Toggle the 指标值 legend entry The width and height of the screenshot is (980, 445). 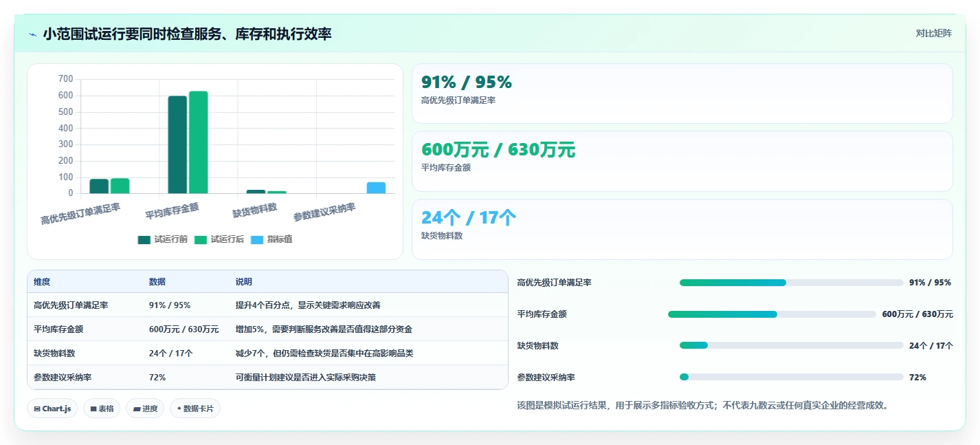tap(271, 239)
